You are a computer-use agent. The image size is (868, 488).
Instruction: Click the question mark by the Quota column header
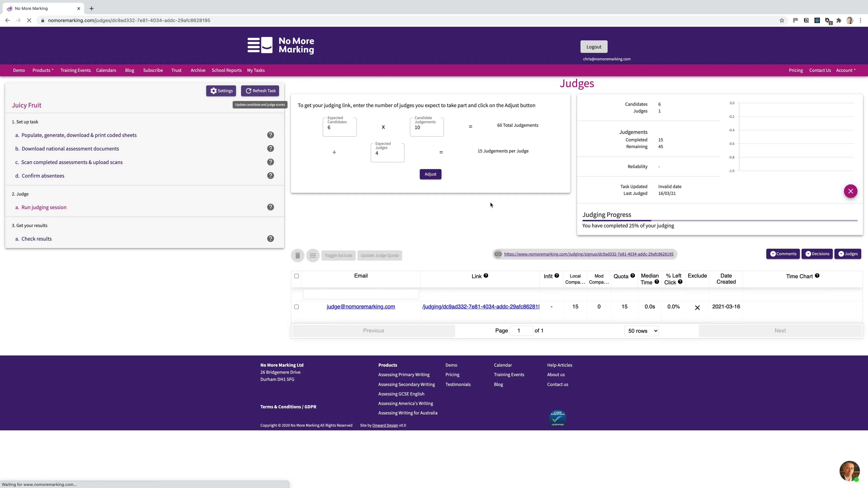point(632,275)
